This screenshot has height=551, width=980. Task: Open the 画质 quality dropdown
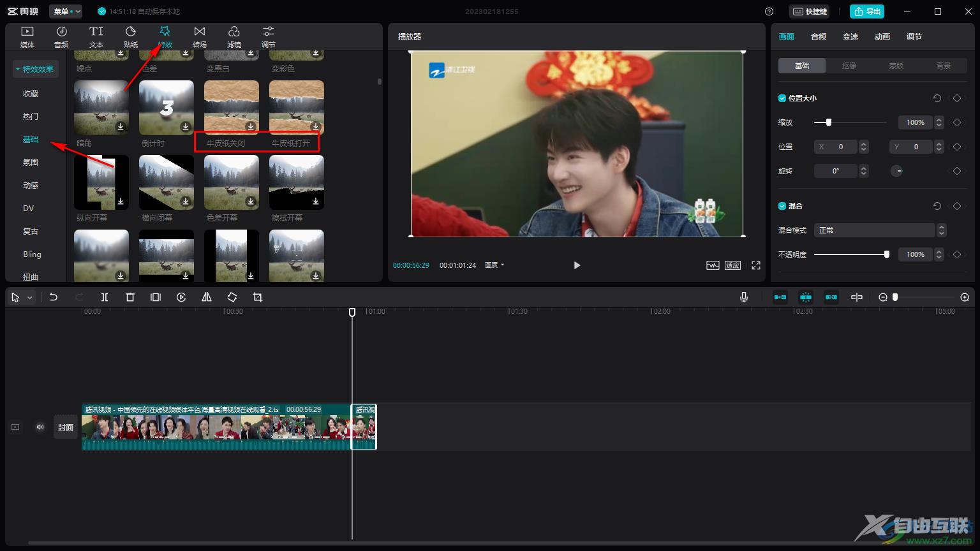(494, 265)
